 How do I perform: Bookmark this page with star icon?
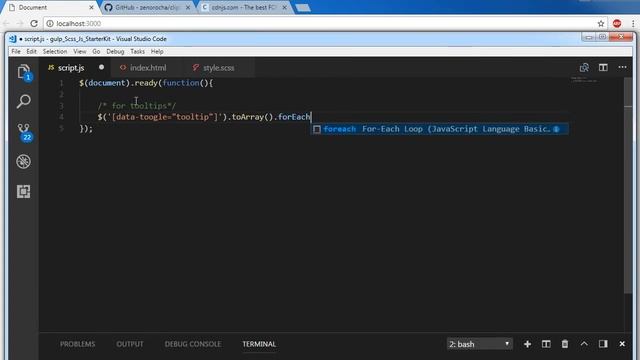pos(601,24)
